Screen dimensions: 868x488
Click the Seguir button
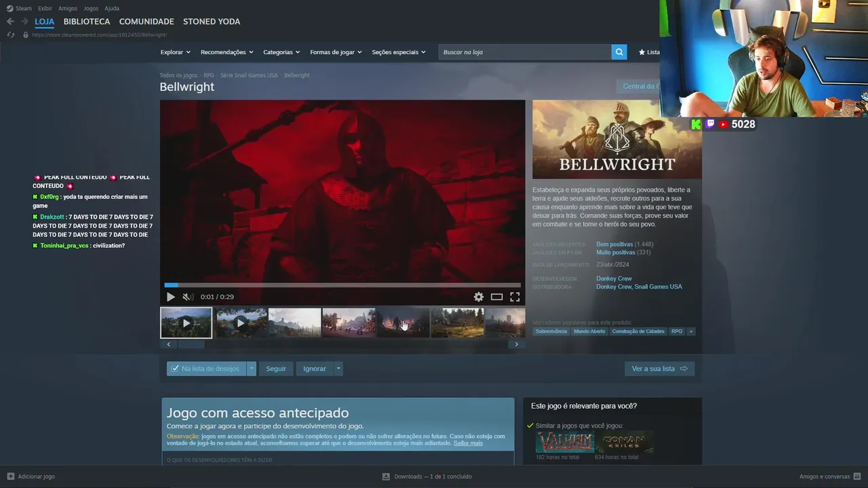click(276, 369)
